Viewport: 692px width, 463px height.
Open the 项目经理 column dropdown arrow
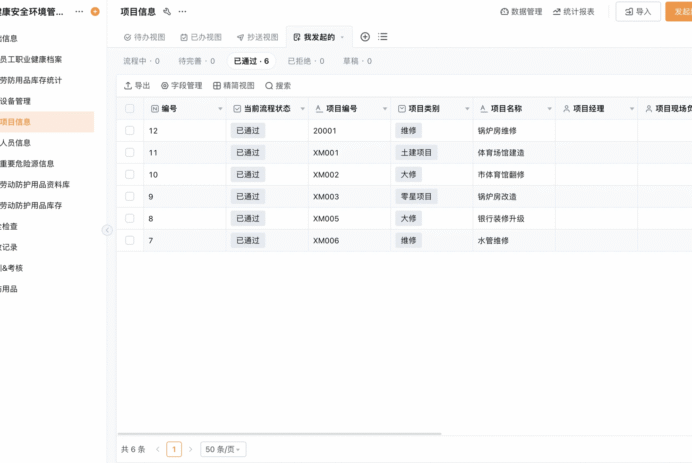(632, 109)
